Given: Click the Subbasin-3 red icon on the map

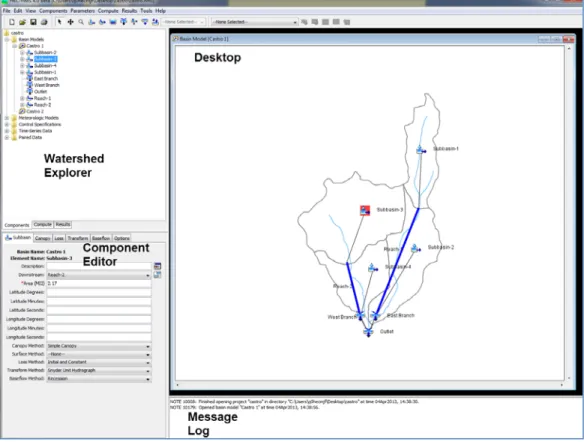Looking at the screenshot, I should (x=365, y=210).
